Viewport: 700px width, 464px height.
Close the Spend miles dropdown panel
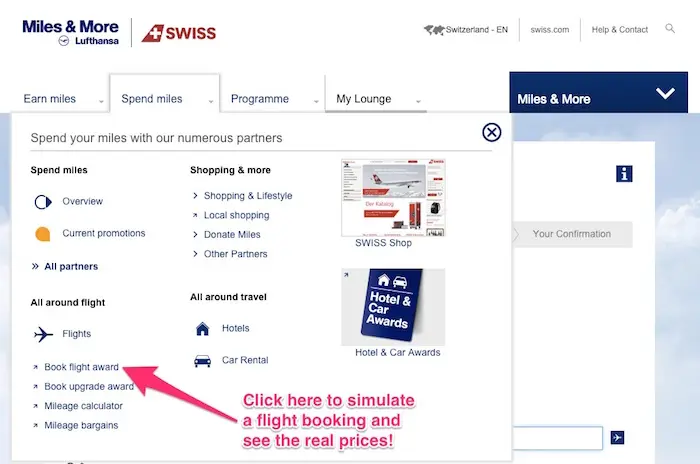492,132
